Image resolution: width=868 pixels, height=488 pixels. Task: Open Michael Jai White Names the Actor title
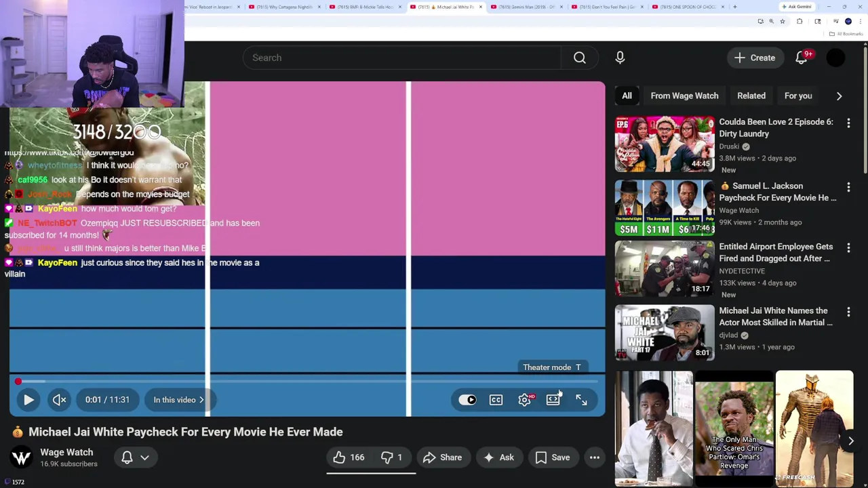[x=776, y=317]
